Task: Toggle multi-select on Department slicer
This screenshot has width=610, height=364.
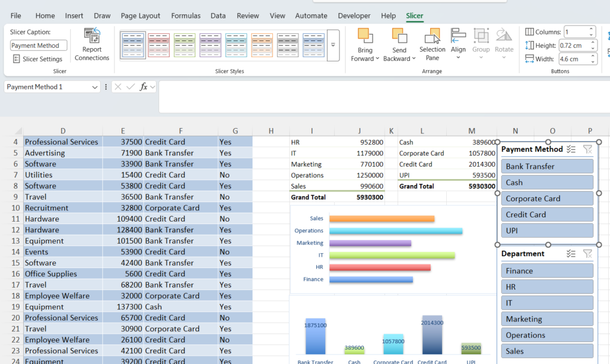Action: pyautogui.click(x=571, y=254)
